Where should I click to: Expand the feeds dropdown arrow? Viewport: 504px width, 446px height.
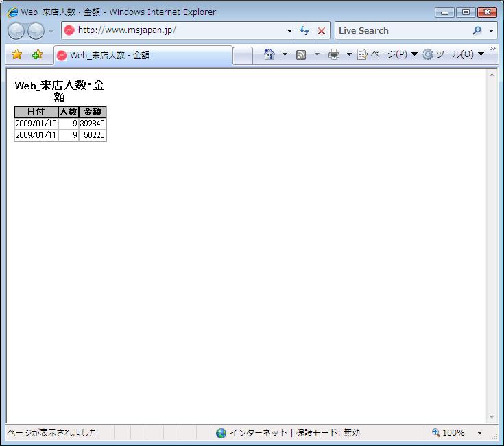(x=317, y=54)
